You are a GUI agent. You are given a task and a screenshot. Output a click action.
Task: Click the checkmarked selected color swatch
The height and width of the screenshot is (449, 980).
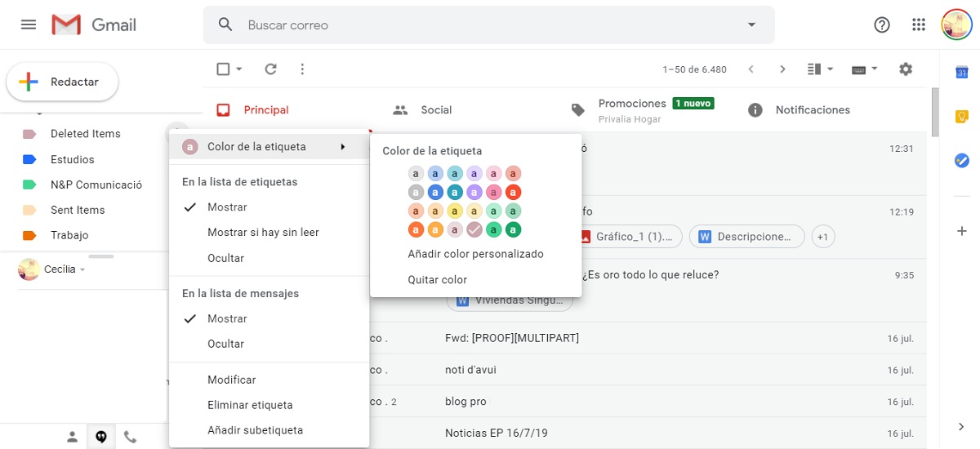pyautogui.click(x=474, y=229)
